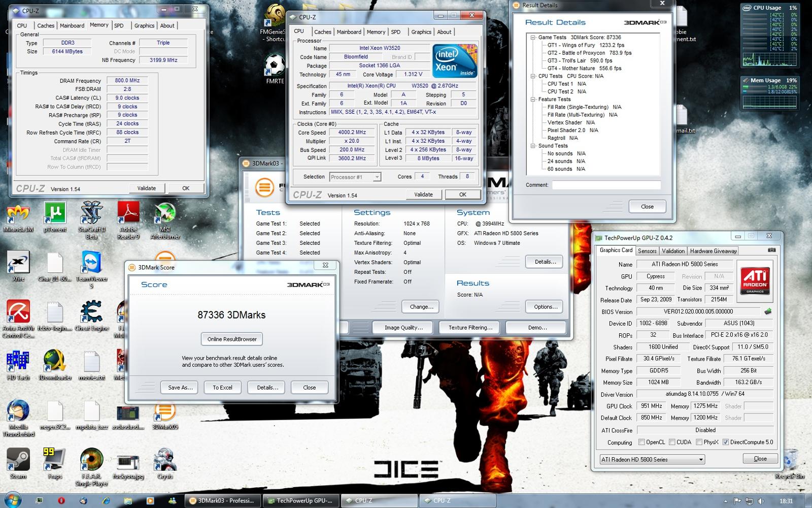Switch to 3DMark03 Professional taskbar item
Screen dimensions: 812x508
(x=222, y=500)
